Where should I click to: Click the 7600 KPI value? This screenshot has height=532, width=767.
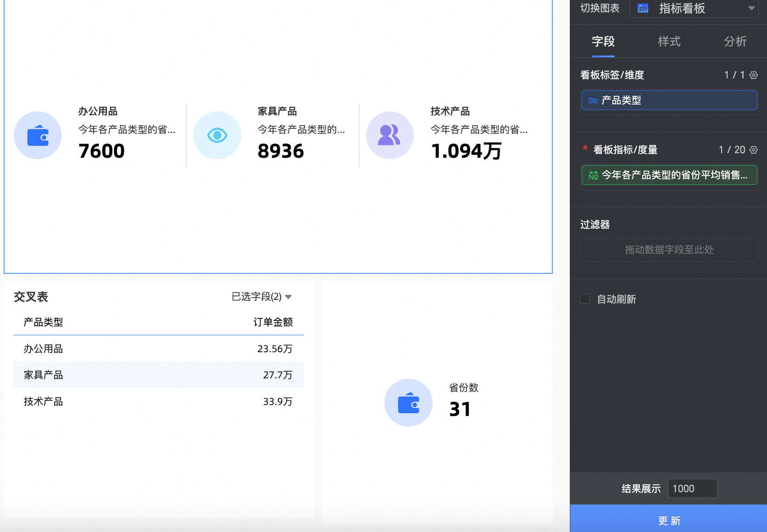(x=101, y=151)
